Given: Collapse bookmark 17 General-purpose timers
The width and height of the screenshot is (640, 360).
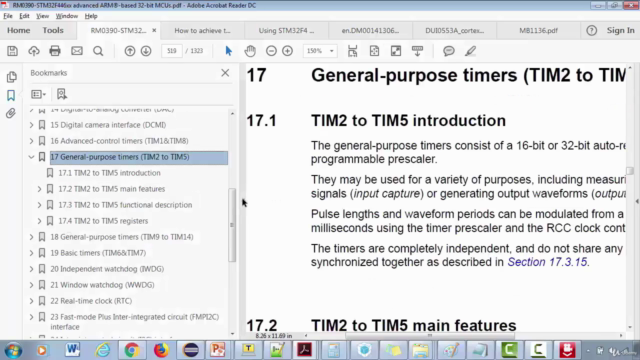Looking at the screenshot, I should pos(31,157).
